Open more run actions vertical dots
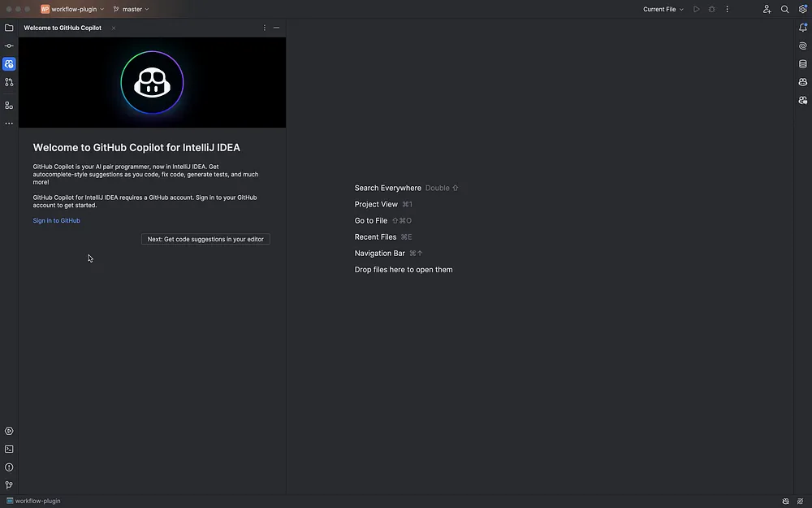The image size is (812, 508). [727, 9]
